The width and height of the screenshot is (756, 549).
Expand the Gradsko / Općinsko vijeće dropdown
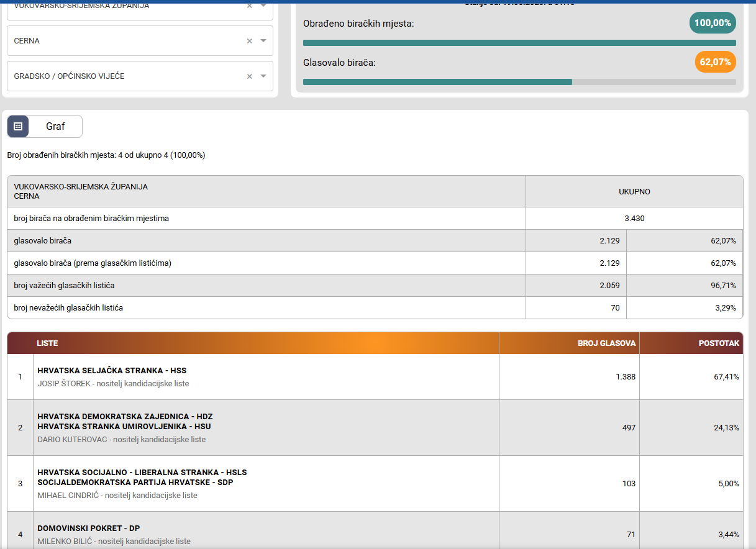(x=263, y=76)
